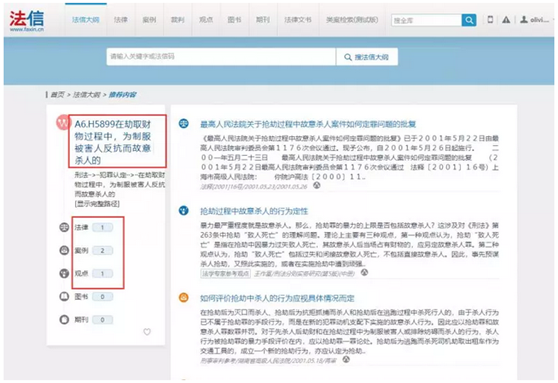This screenshot has height=383, width=558.
Task: Open 如何评价抢劫中杀人的行为应视具体情况而定 title
Action: [x=277, y=298]
